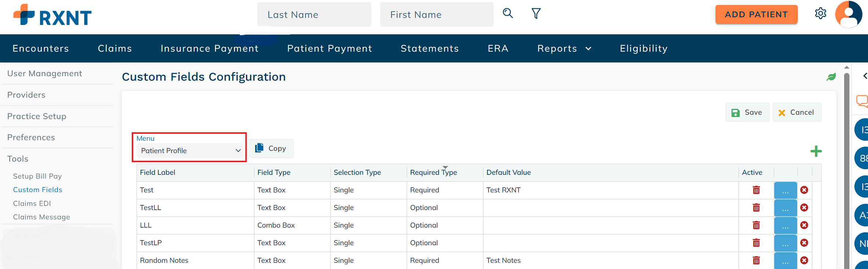
Task: Click the ellipsis button in TestLP row
Action: point(785,243)
